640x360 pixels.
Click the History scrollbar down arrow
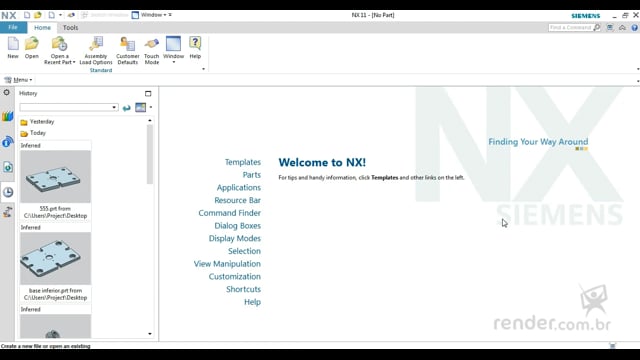(150, 334)
